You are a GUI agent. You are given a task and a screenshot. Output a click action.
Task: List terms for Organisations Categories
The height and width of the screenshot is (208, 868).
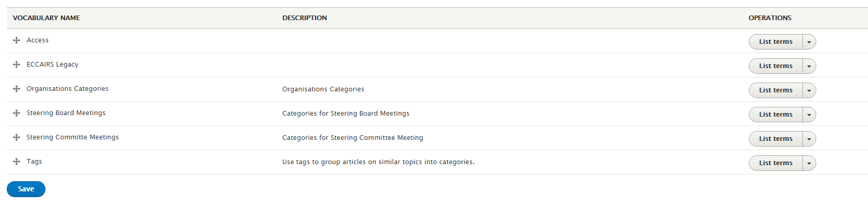[x=776, y=90]
